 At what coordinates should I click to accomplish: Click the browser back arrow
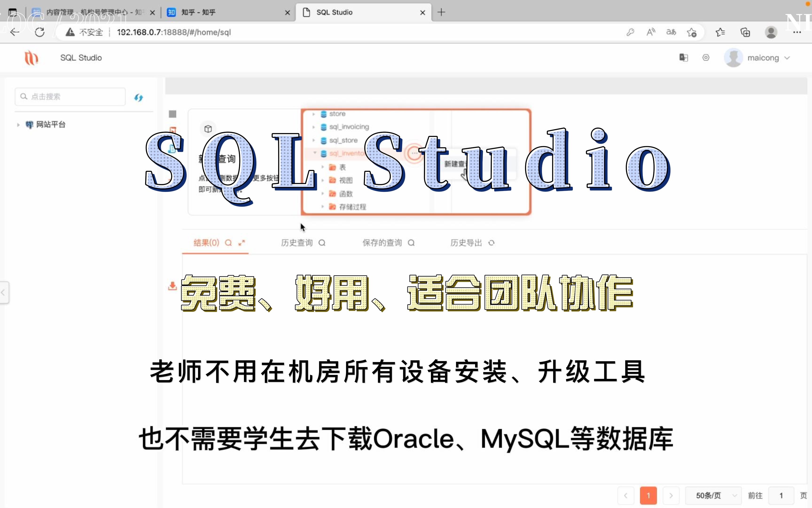pos(15,32)
